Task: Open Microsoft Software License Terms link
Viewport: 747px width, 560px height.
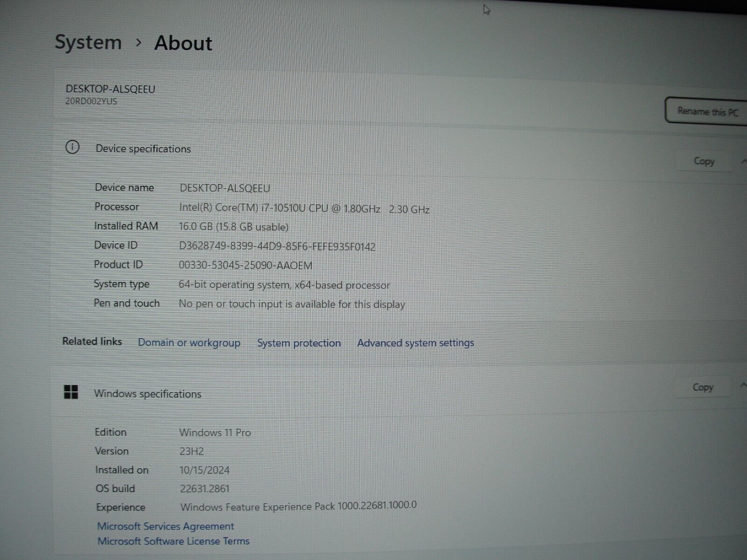Action: click(x=174, y=541)
